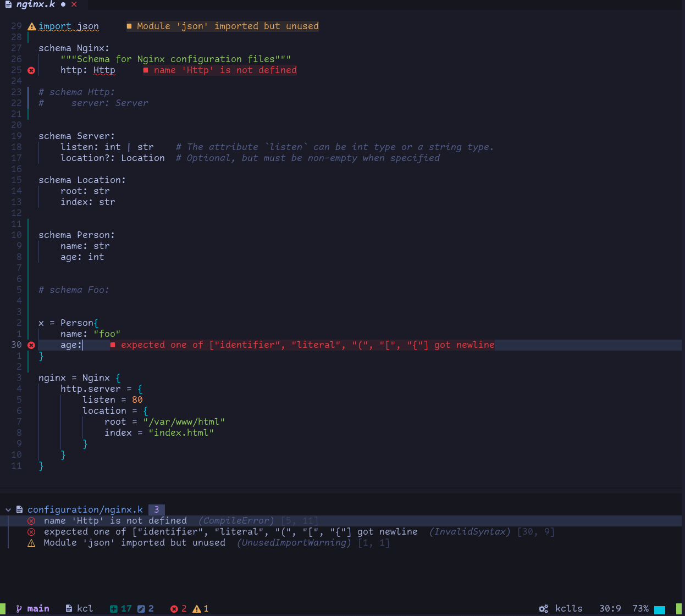
Task: Click the main branch name in status bar
Action: [x=38, y=609]
